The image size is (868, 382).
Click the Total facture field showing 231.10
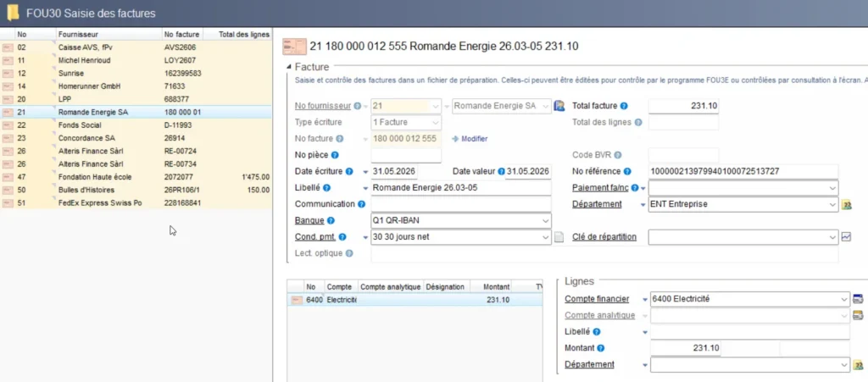click(x=684, y=106)
